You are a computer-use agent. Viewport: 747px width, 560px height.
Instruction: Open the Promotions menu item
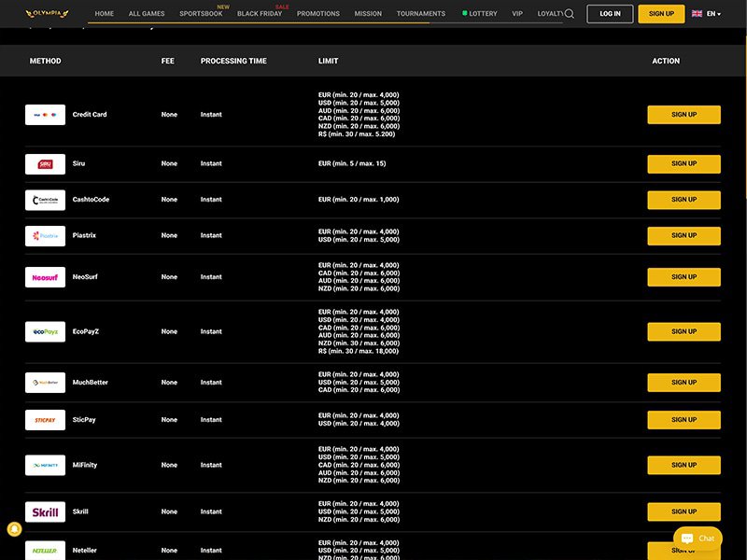coord(318,14)
